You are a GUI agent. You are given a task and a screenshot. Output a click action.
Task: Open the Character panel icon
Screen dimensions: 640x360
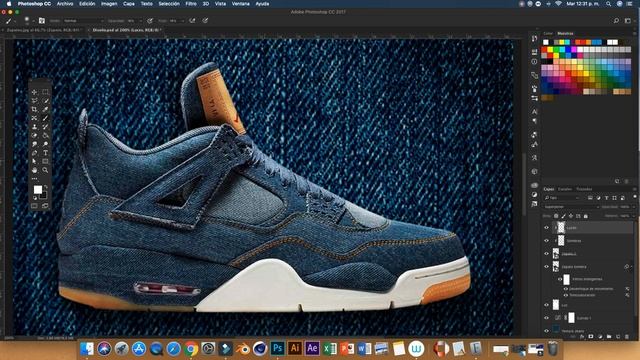tap(534, 111)
